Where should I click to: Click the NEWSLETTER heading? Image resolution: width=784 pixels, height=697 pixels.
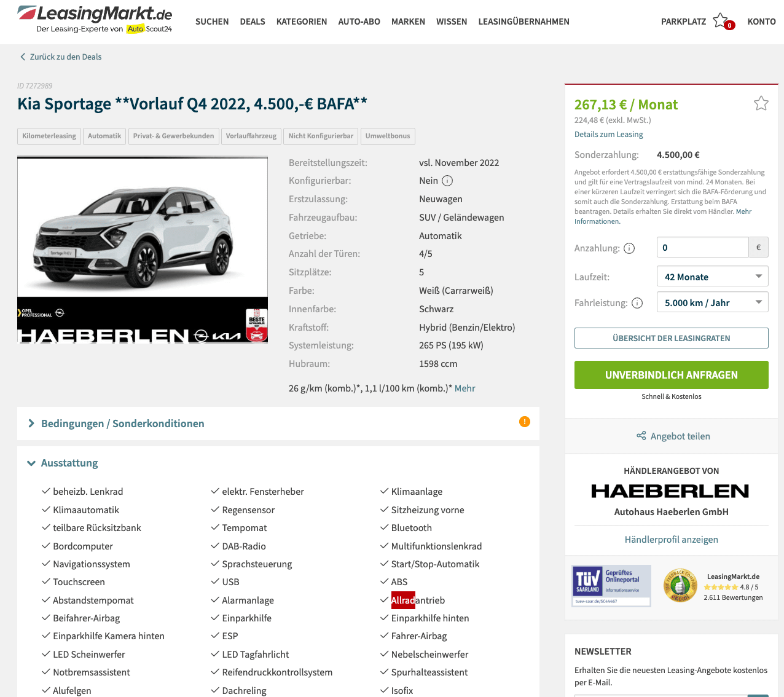click(603, 652)
